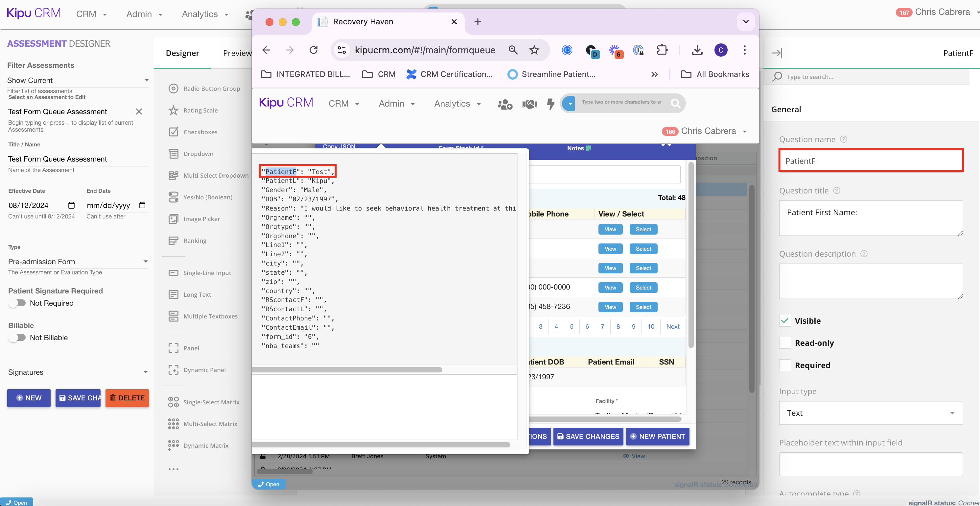Click the downloads arrow icon in Chrome

pos(697,50)
